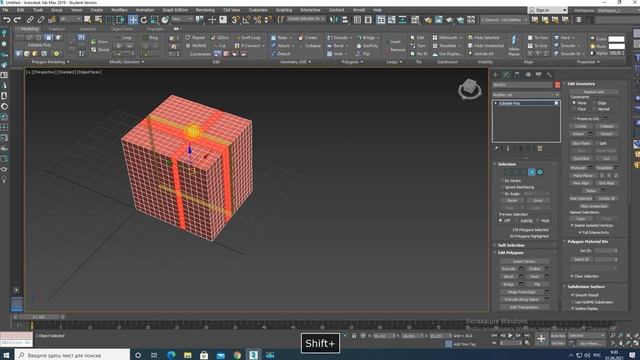Click the Edit Triangulation button

pyautogui.click(x=524, y=307)
